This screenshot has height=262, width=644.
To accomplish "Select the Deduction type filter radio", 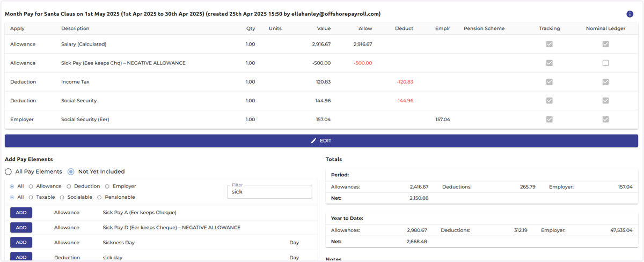I will pos(69,186).
